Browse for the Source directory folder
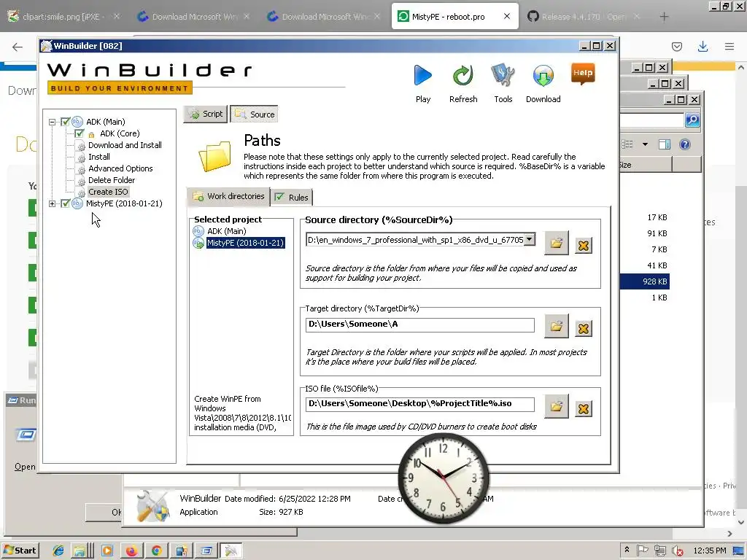The width and height of the screenshot is (747, 560). (x=556, y=244)
